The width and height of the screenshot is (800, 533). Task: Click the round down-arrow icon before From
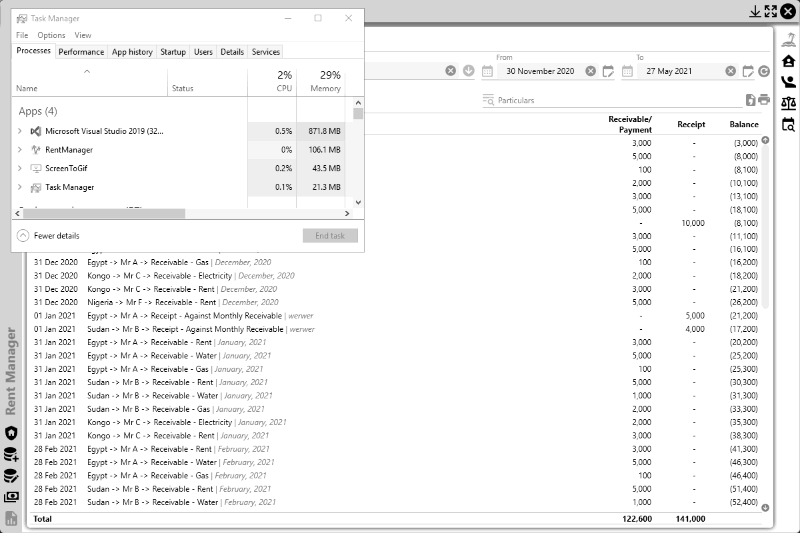[469, 71]
